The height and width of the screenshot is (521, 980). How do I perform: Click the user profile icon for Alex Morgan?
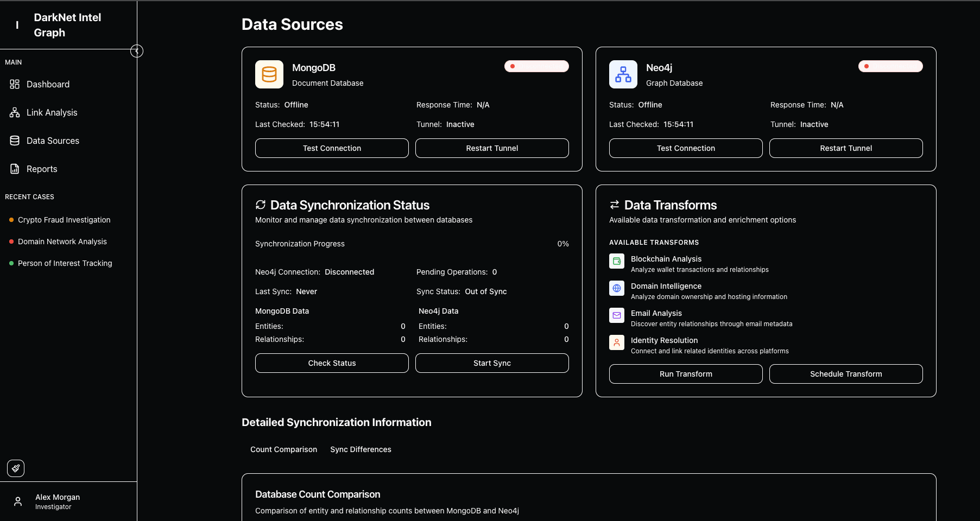click(x=18, y=501)
